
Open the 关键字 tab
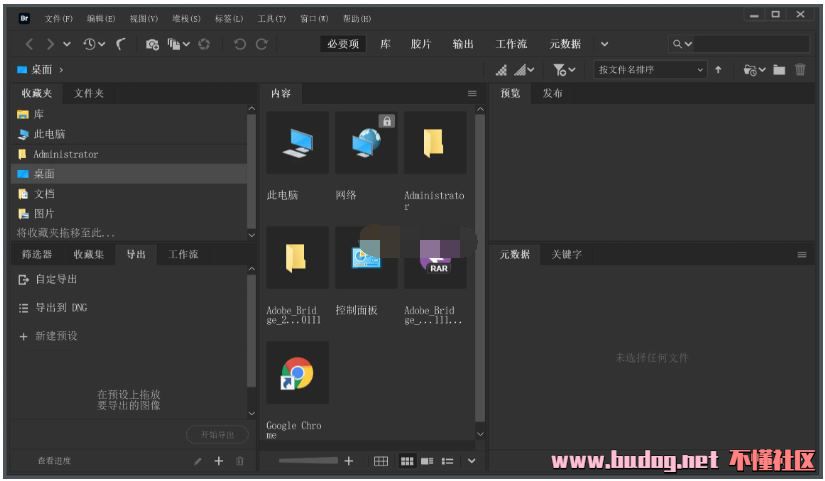pos(567,255)
